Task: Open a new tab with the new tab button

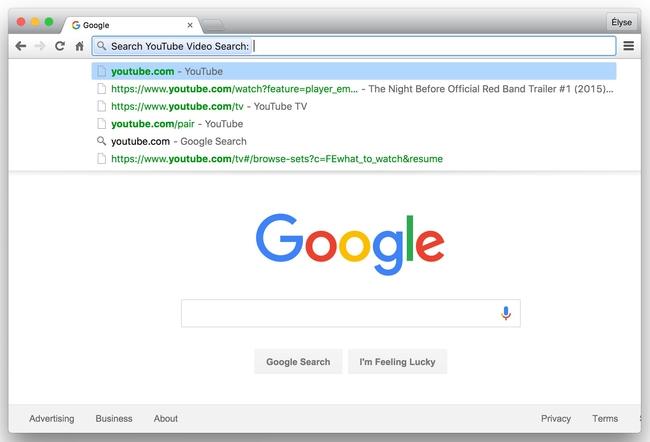Action: coord(213,25)
